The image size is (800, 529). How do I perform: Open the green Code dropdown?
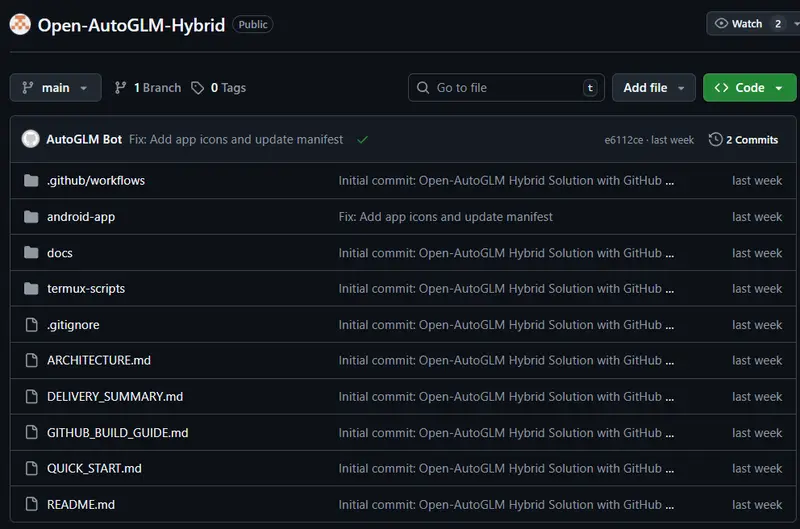pos(749,88)
